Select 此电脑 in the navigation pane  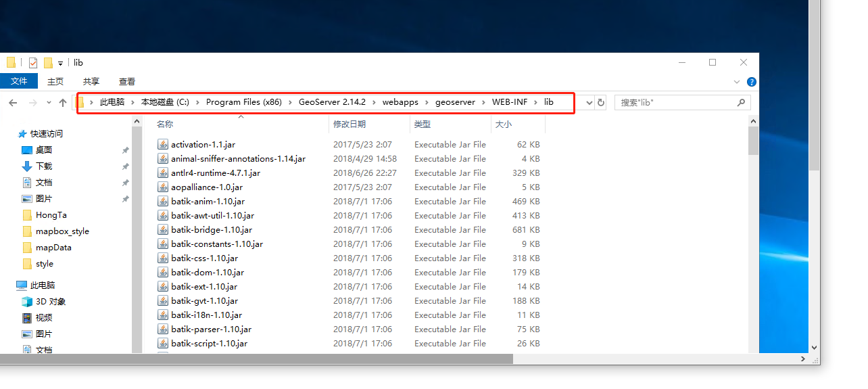tap(43, 285)
